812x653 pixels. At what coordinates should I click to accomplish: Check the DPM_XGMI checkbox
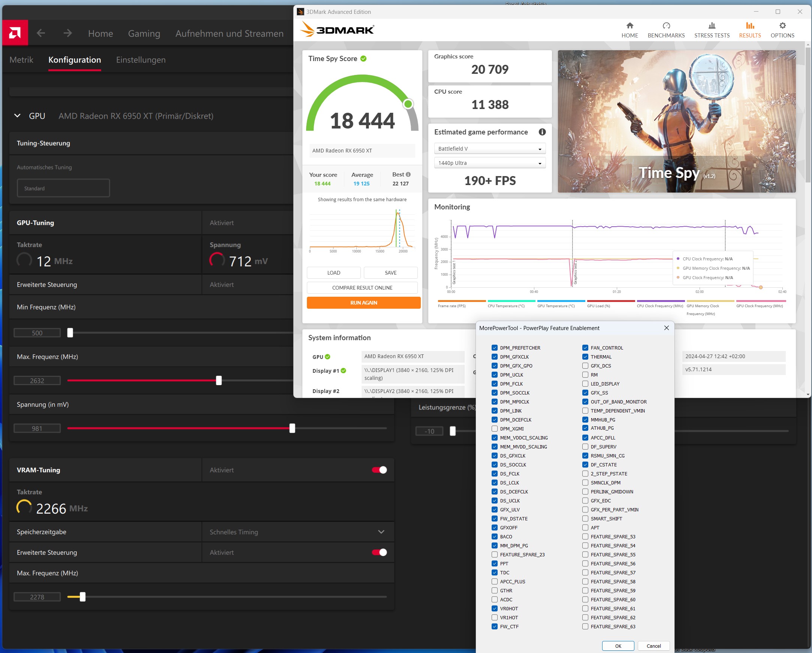[x=495, y=429]
